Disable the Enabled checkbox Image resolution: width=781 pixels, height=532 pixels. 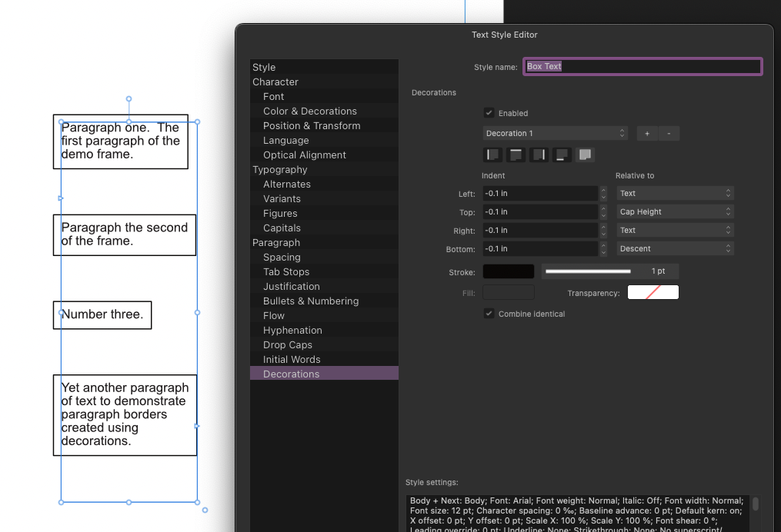[x=489, y=112]
